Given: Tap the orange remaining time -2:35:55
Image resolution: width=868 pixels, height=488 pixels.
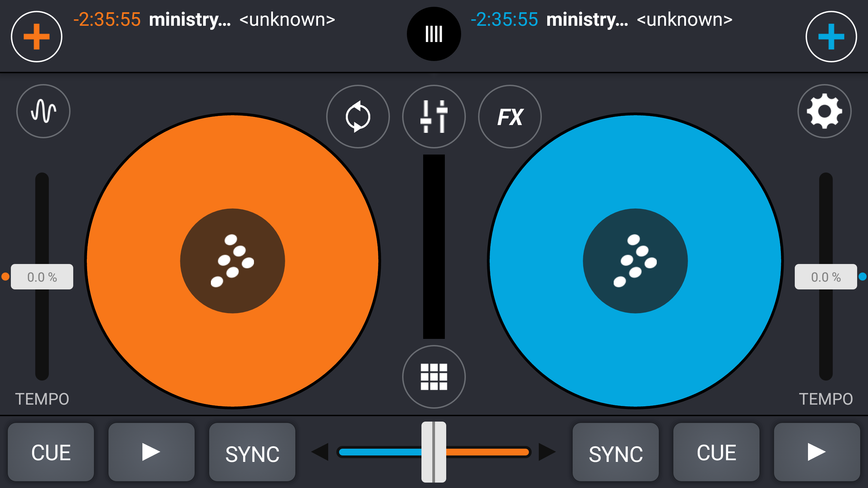Looking at the screenshot, I should pos(107,19).
